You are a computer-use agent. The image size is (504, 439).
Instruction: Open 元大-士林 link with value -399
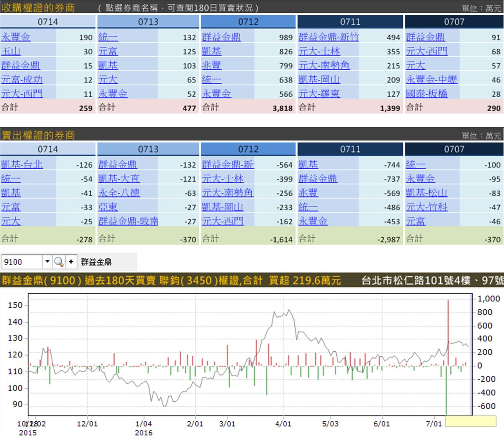pos(223,179)
